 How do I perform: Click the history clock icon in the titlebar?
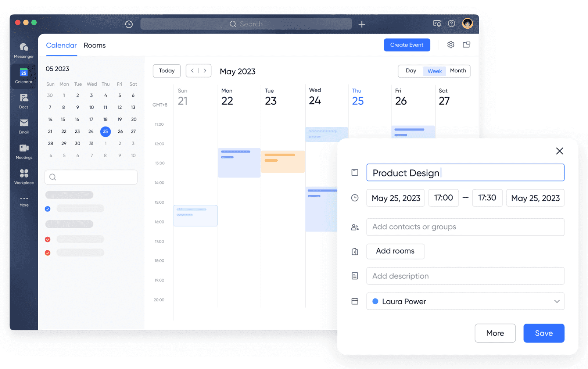click(129, 24)
